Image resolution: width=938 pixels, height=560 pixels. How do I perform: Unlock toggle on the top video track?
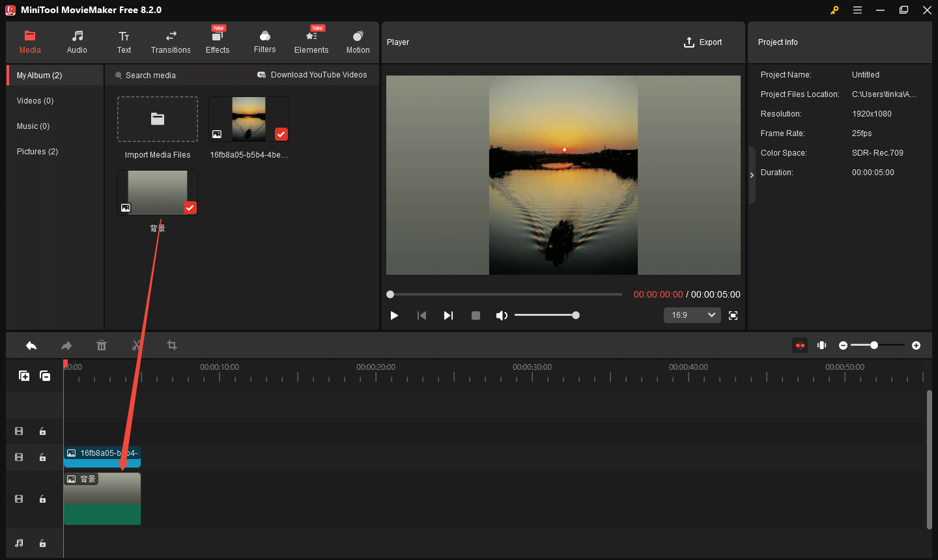(42, 431)
